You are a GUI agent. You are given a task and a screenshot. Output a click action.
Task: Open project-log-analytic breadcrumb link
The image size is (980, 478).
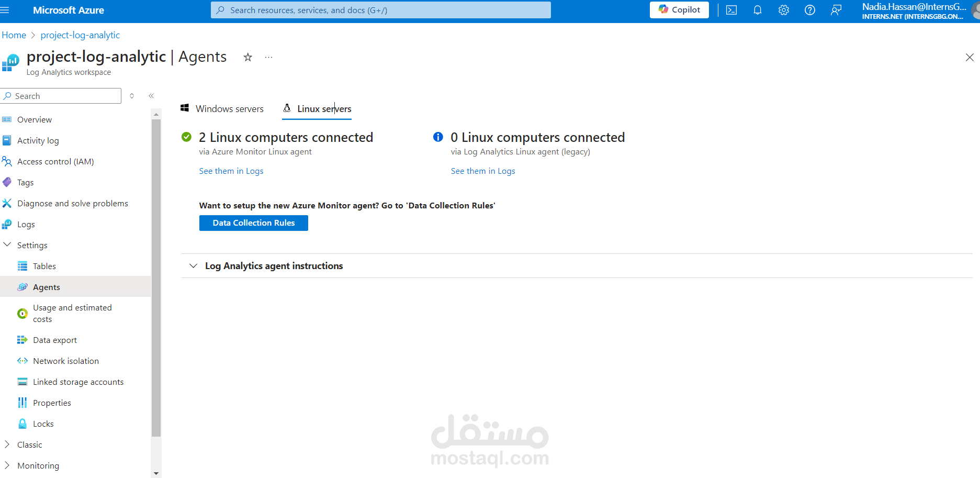(x=80, y=35)
